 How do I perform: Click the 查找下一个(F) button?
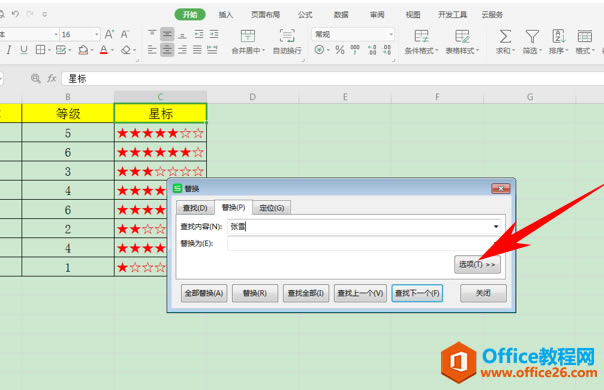[x=417, y=293]
